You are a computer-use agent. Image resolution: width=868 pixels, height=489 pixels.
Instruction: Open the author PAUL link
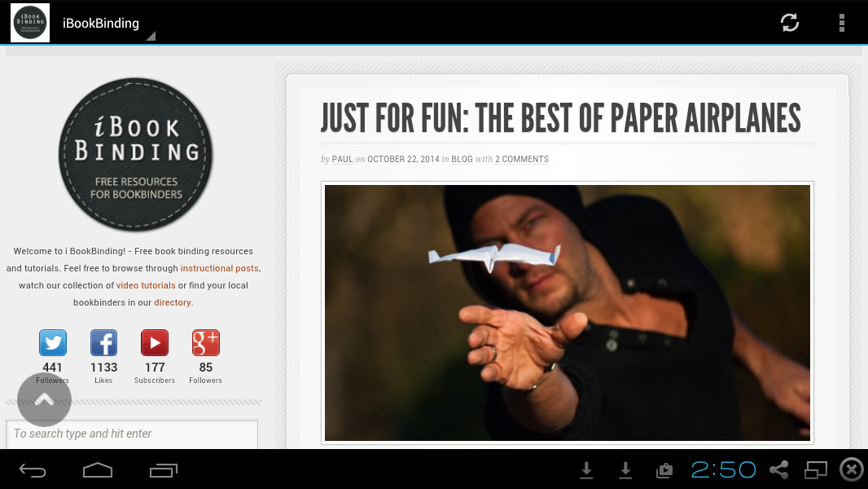point(342,159)
